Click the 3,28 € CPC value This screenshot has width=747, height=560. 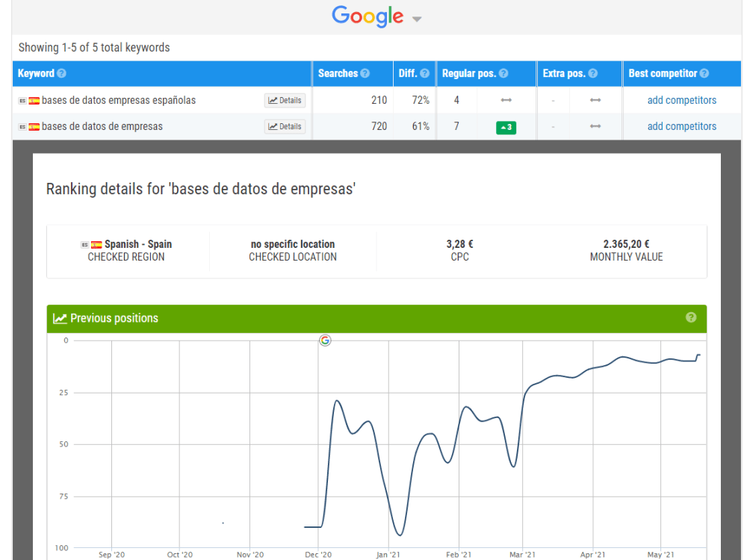pyautogui.click(x=459, y=244)
